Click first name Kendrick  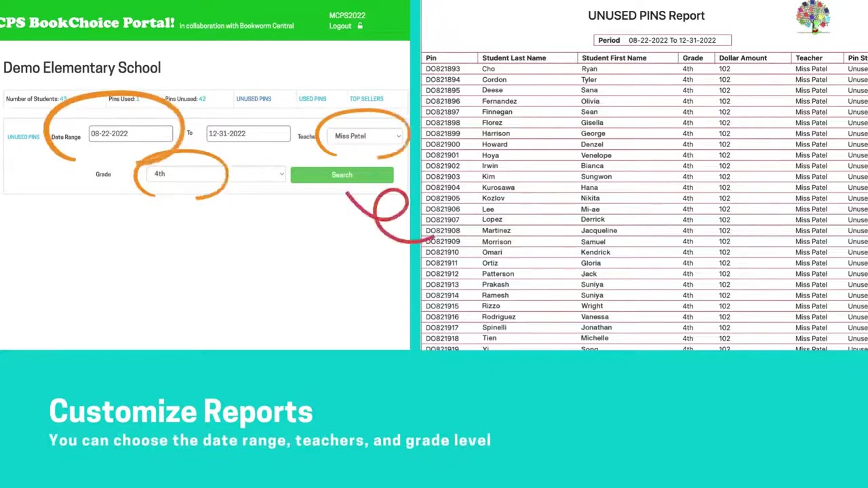(595, 252)
